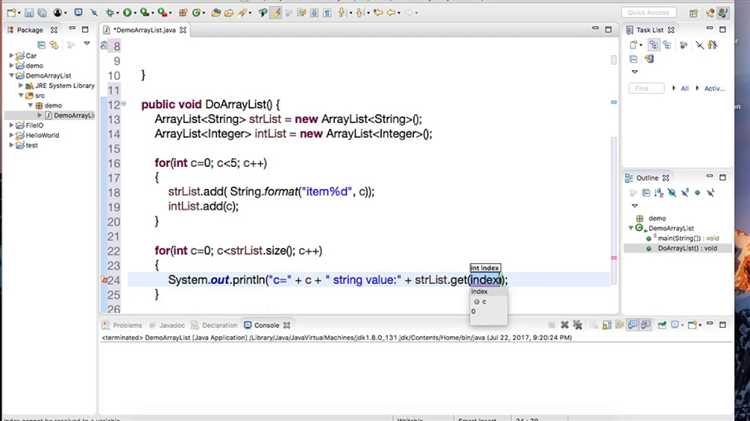Click the New Java Class icon
The width and height of the screenshot is (750, 421).
coord(196,13)
